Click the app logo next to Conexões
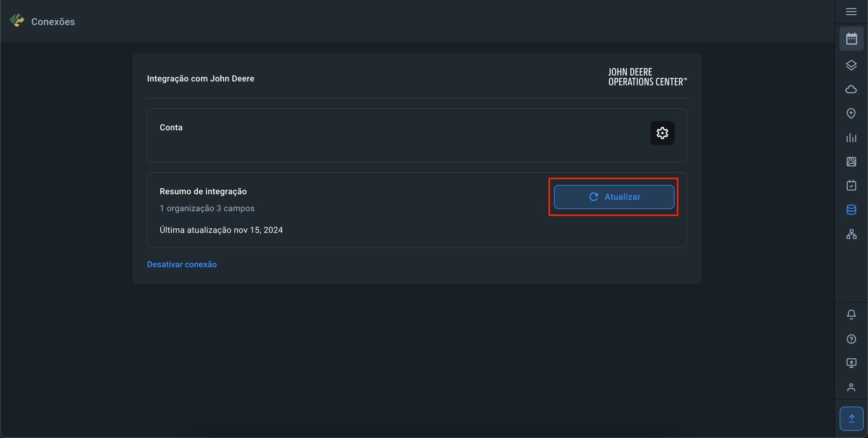Screen dimensions: 868x438 tap(17, 20)
